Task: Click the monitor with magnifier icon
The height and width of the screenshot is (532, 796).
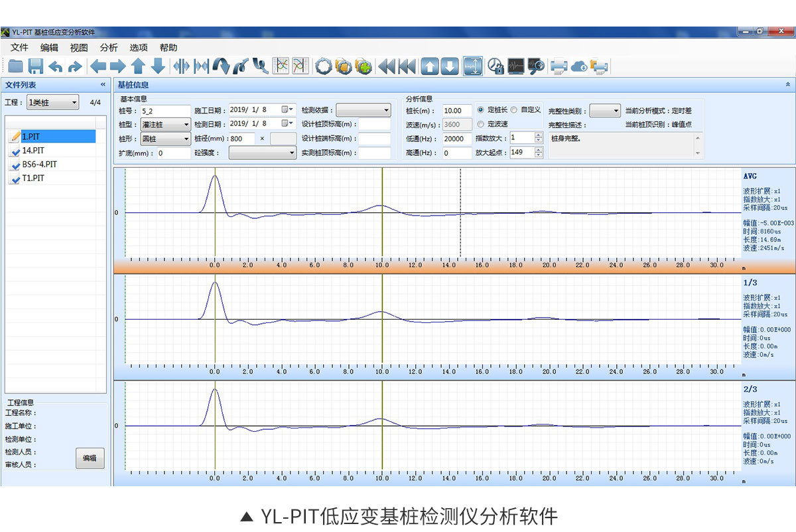Action: coord(535,66)
